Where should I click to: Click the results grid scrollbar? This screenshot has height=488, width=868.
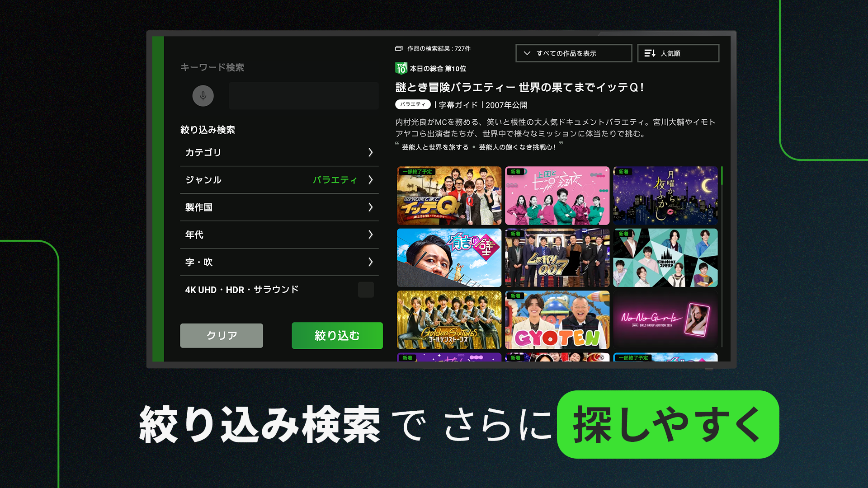point(722,257)
